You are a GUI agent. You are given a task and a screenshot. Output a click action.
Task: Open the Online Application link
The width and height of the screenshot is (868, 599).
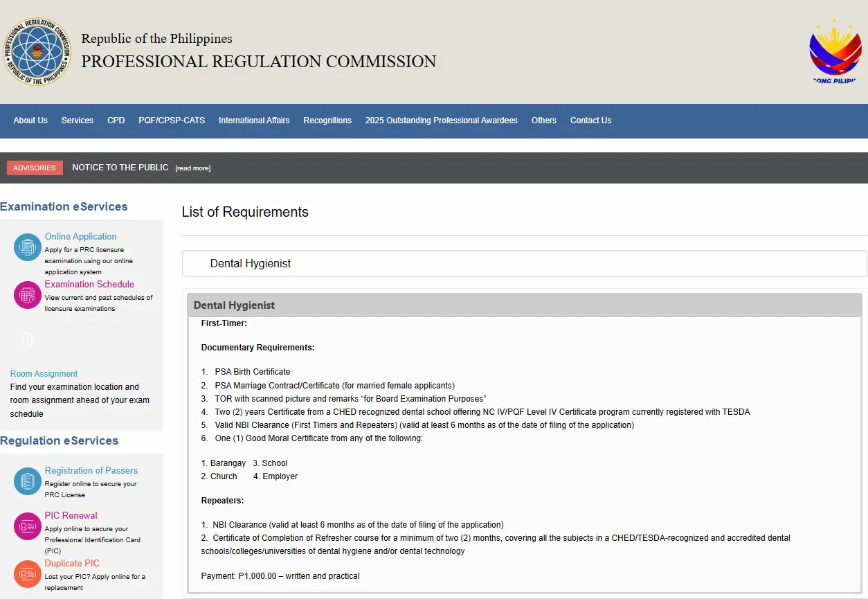coord(80,237)
